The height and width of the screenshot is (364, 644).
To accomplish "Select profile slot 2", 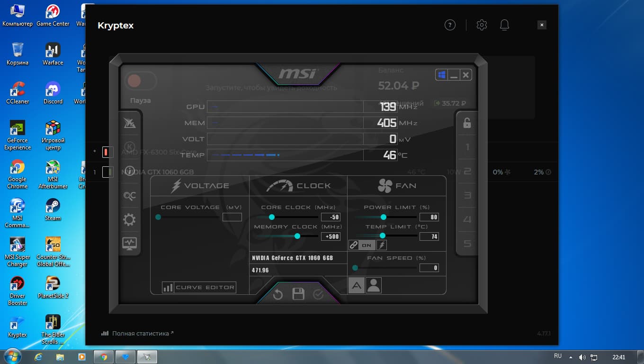I will pyautogui.click(x=467, y=171).
